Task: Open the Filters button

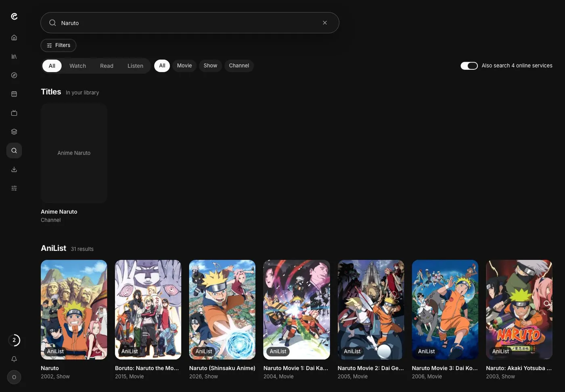Action: 59,45
